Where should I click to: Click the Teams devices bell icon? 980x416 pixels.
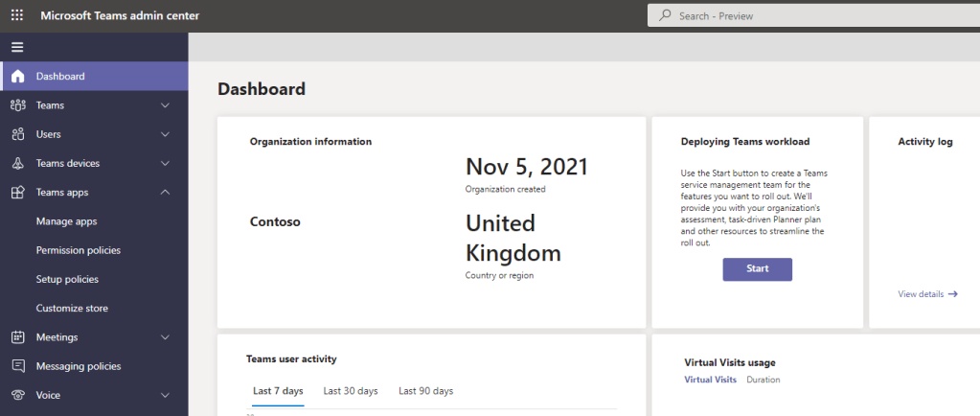[17, 164]
